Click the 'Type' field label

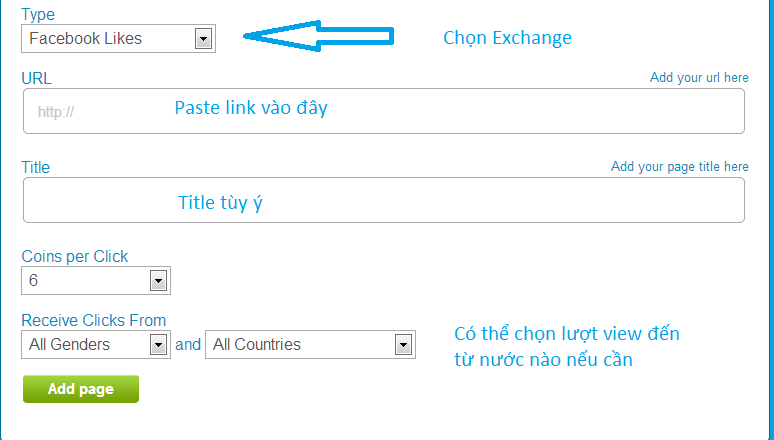click(38, 15)
